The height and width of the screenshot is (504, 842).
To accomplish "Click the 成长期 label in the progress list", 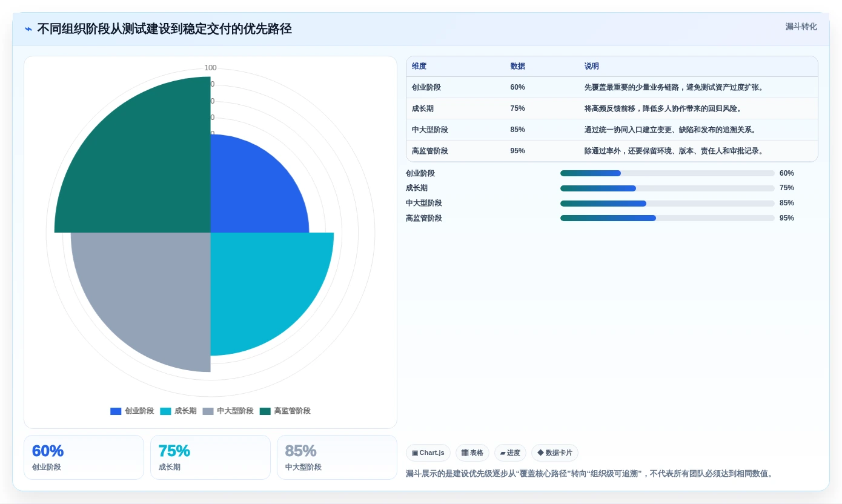I will [x=417, y=188].
